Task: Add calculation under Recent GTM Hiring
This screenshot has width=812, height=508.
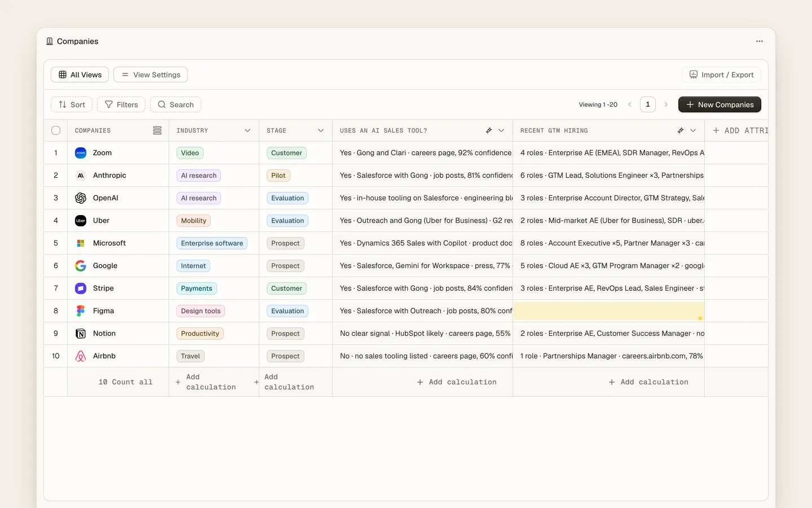Action: 648,382
